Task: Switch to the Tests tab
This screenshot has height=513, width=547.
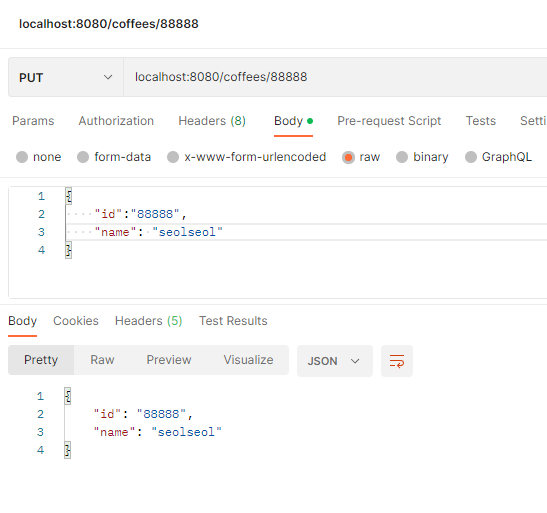Action: tap(481, 121)
